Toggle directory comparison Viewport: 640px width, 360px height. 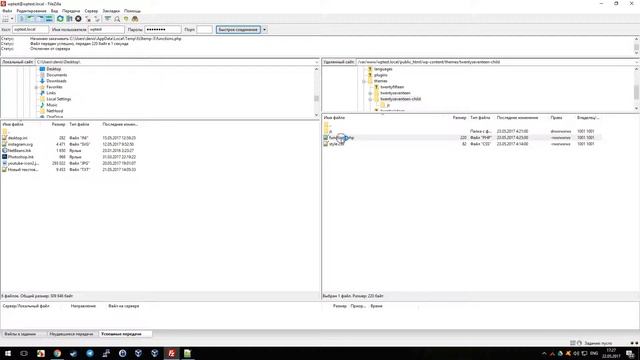pyautogui.click(x=117, y=19)
